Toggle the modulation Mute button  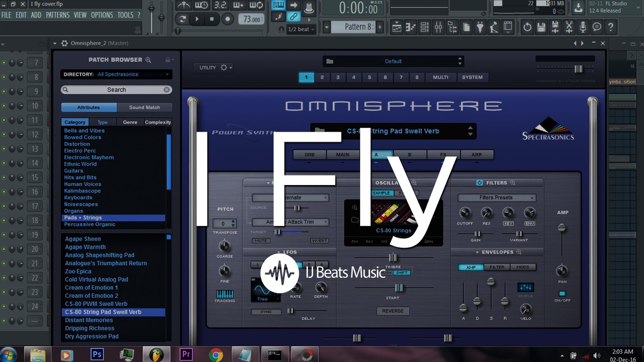pos(260,241)
